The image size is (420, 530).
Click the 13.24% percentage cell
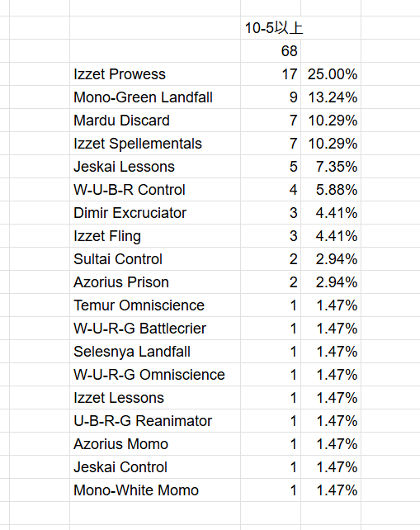(x=331, y=97)
